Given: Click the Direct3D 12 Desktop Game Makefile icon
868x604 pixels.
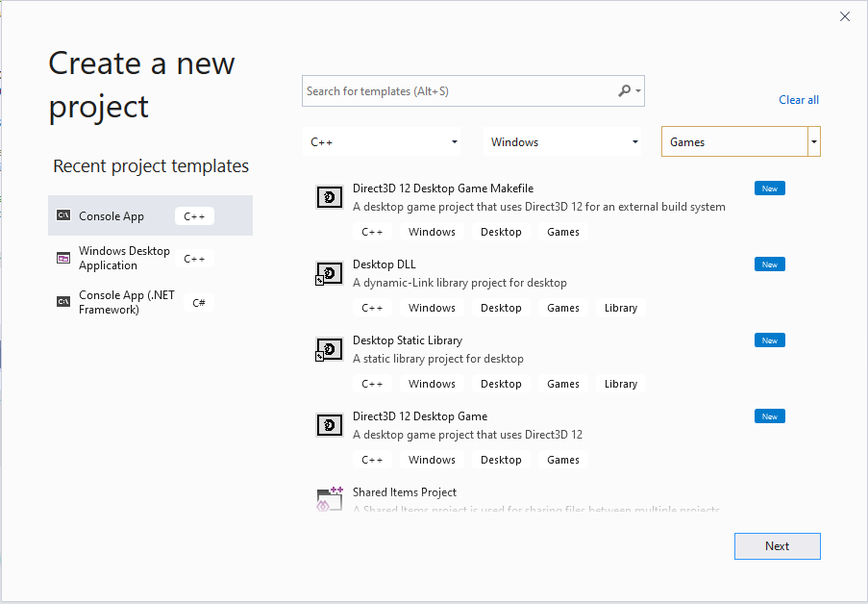Looking at the screenshot, I should click(x=330, y=197).
